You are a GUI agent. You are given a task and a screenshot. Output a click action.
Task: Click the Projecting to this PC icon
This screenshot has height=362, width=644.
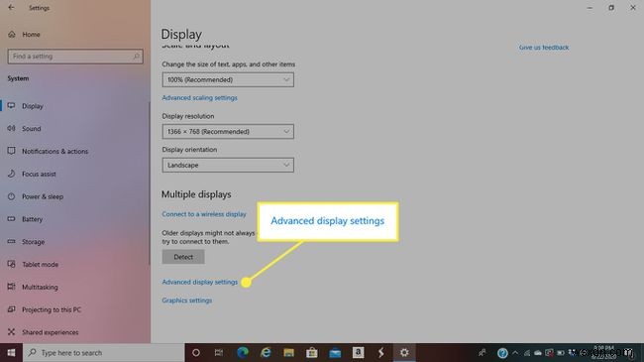12,309
